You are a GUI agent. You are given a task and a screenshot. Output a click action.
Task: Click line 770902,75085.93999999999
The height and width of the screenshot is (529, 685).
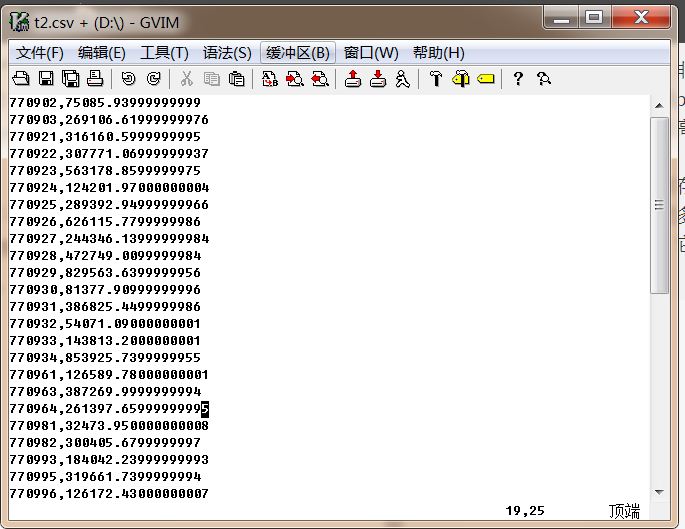105,103
